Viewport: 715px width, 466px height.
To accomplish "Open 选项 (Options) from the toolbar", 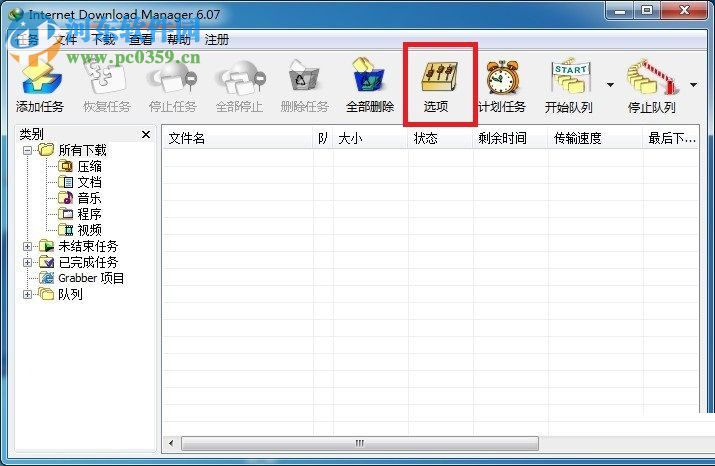I will [439, 85].
